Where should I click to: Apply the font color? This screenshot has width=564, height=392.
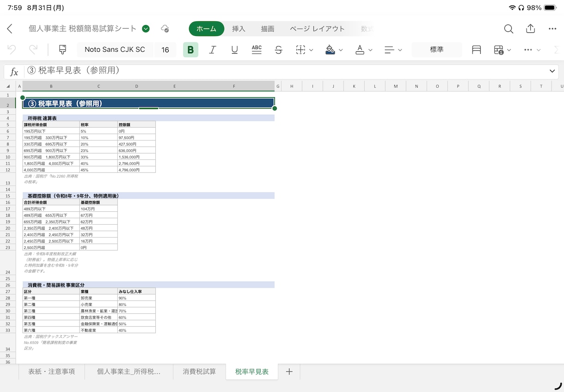360,50
